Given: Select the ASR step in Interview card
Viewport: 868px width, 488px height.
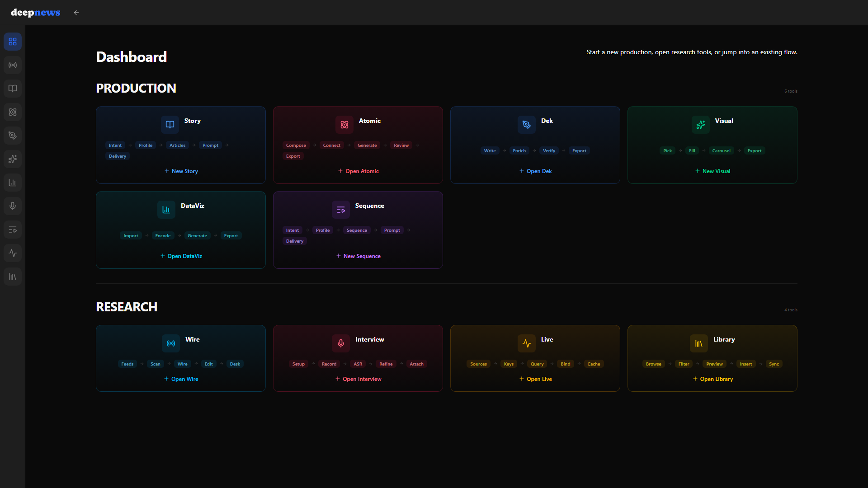Looking at the screenshot, I should pos(358,364).
